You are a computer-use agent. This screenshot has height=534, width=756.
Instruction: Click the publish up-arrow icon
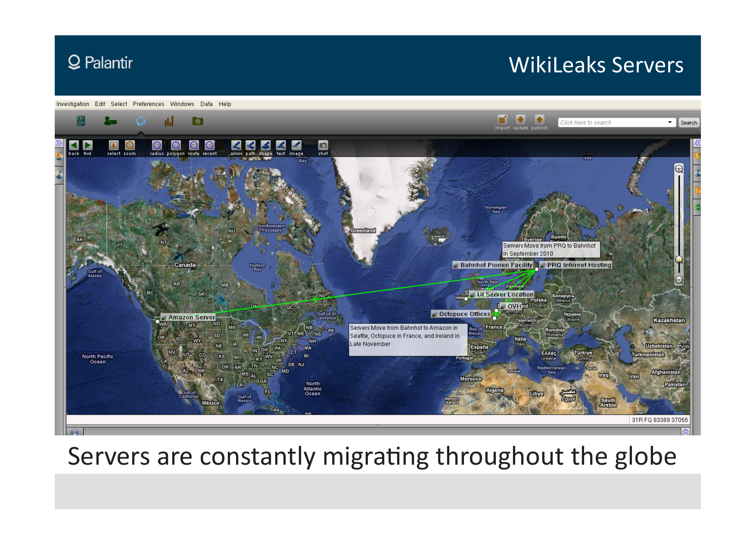[539, 120]
